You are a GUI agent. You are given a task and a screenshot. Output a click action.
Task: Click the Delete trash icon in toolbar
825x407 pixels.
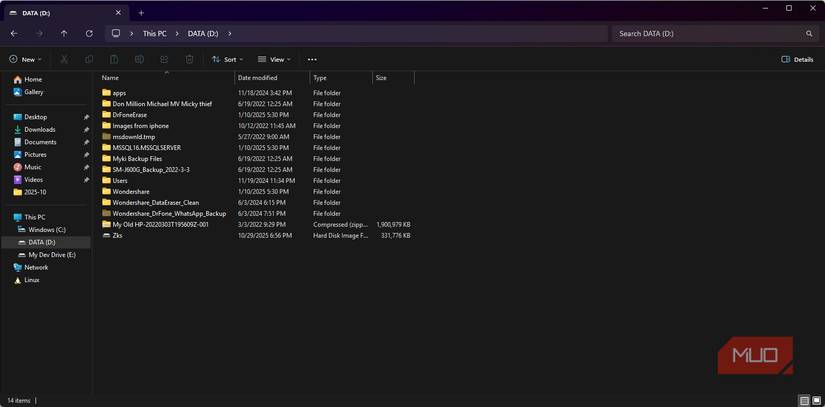(x=189, y=59)
